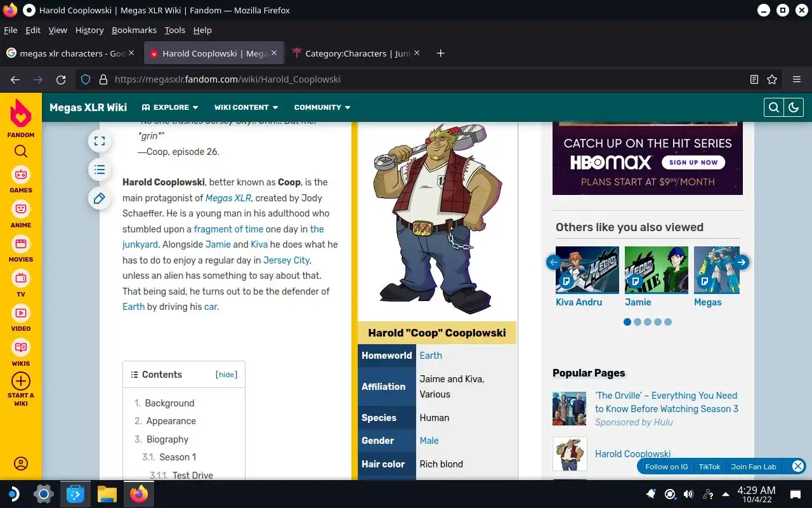812x508 pixels.
Task: Jump to Background contents entry
Action: 169,403
